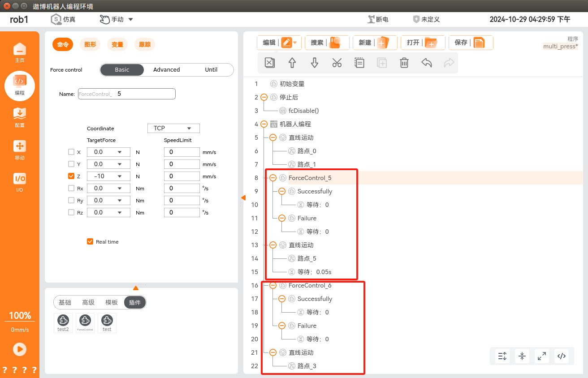Click the trash delete icon
The height and width of the screenshot is (378, 588).
[404, 63]
